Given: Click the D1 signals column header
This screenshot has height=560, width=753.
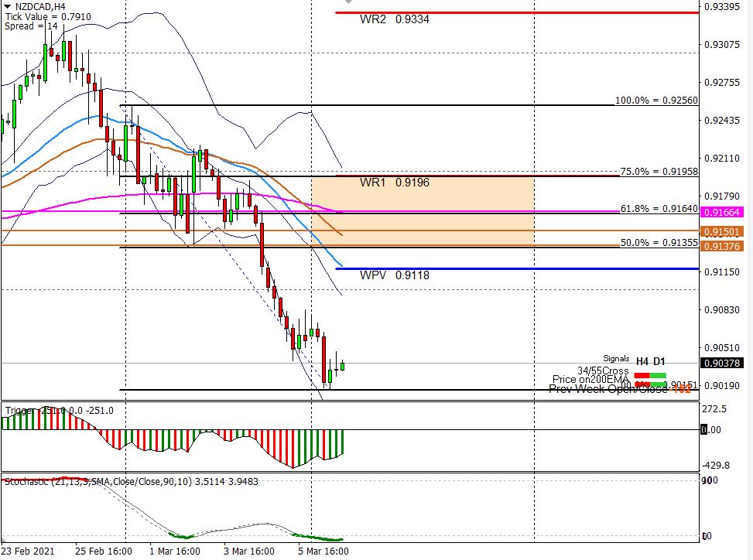Looking at the screenshot, I should coord(659,361).
